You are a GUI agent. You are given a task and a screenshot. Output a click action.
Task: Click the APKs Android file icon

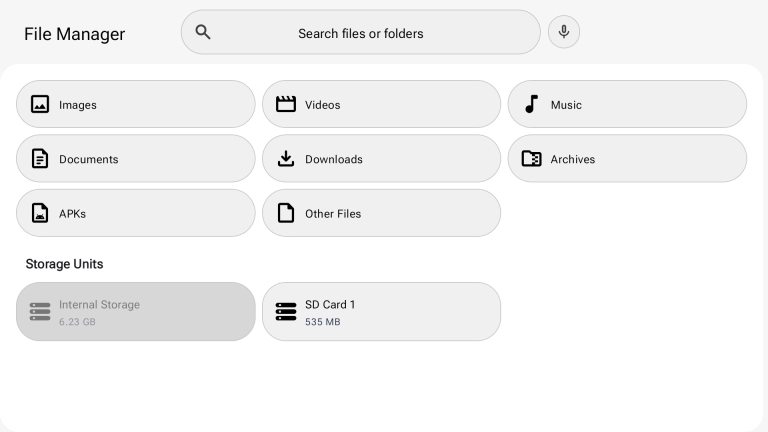tap(40, 213)
